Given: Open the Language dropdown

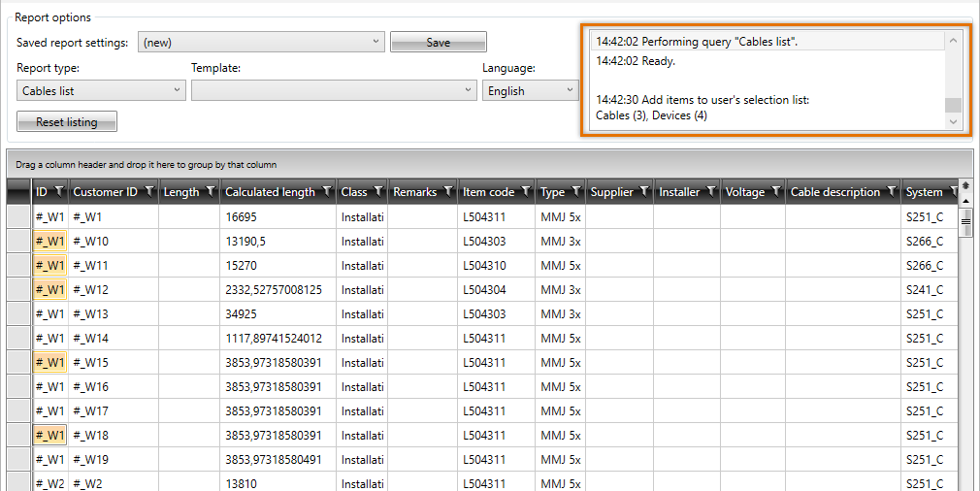Looking at the screenshot, I should (569, 90).
